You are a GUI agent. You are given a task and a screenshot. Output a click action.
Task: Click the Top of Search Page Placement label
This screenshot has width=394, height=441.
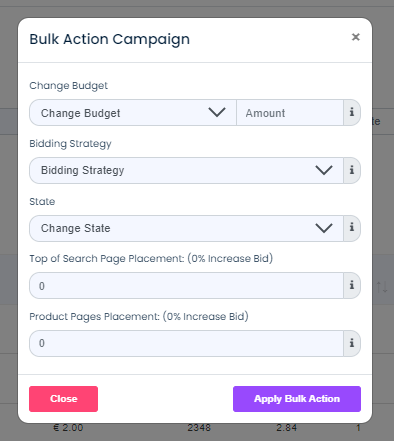pos(151,259)
